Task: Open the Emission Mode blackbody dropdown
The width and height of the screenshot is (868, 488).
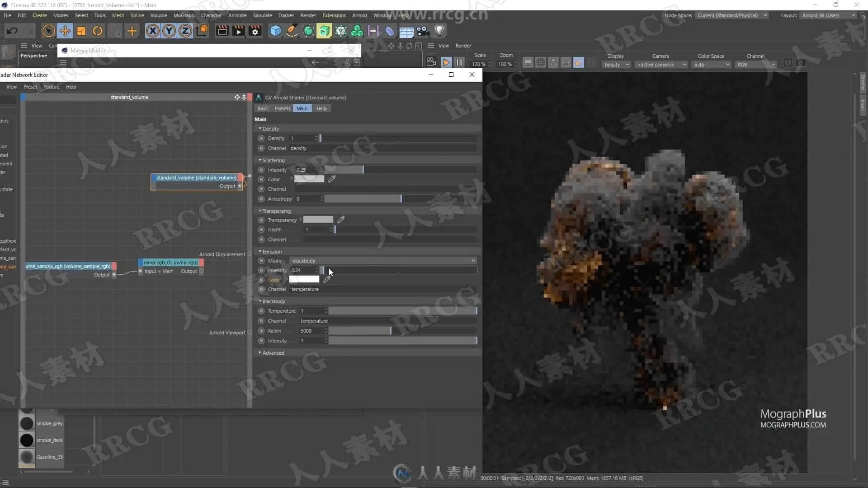Action: point(383,261)
